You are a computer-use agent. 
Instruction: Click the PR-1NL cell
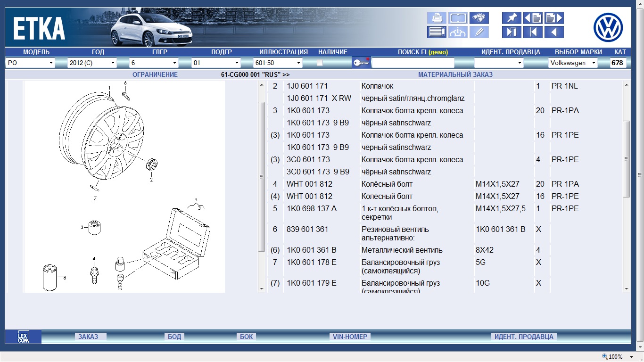pos(565,86)
